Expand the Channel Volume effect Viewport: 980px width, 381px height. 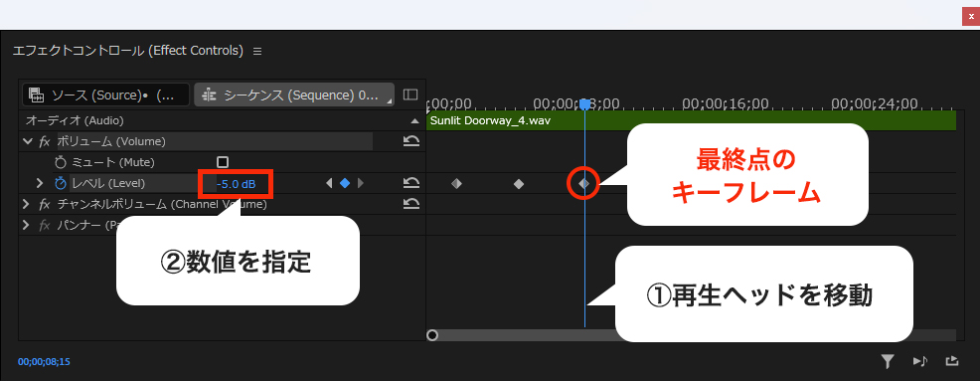(26, 204)
